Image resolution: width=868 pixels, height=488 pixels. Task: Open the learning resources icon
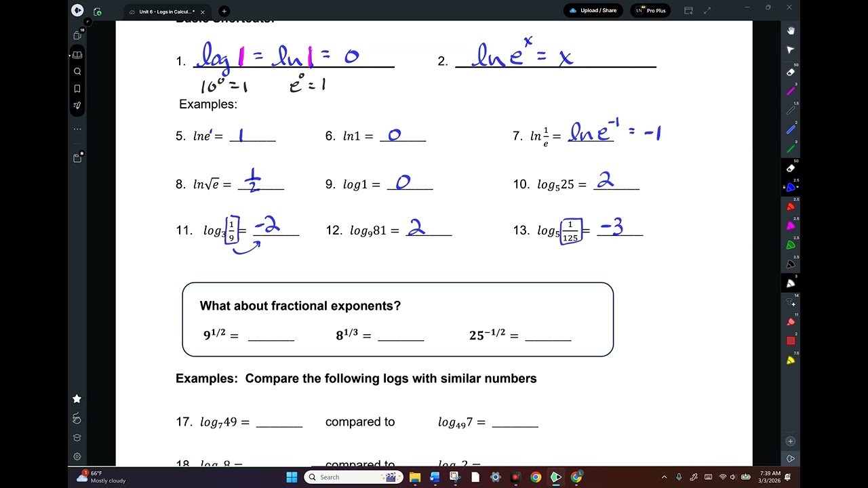point(77,438)
